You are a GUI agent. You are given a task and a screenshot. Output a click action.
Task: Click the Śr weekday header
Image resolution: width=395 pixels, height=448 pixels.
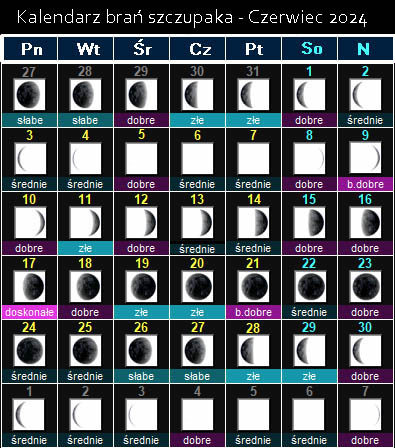(142, 49)
